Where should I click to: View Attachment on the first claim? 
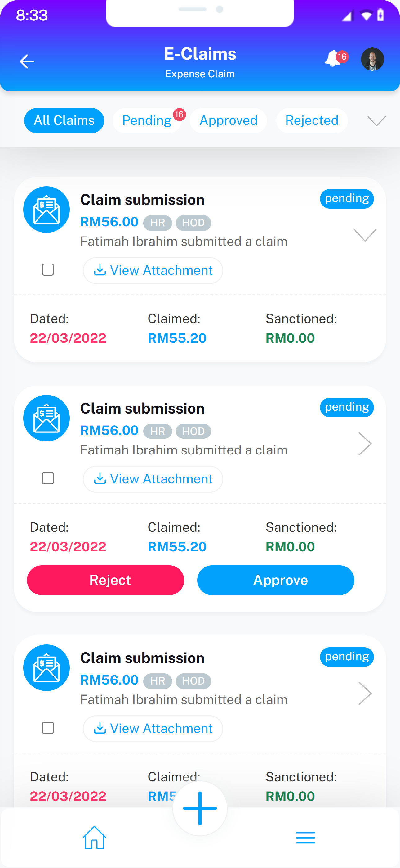click(x=153, y=270)
